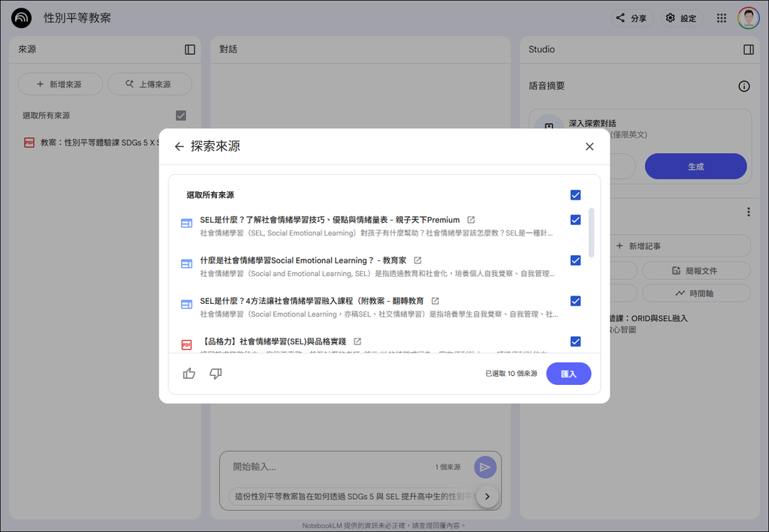
Task: Uncheck the 品格力 source checkbox
Action: click(576, 341)
